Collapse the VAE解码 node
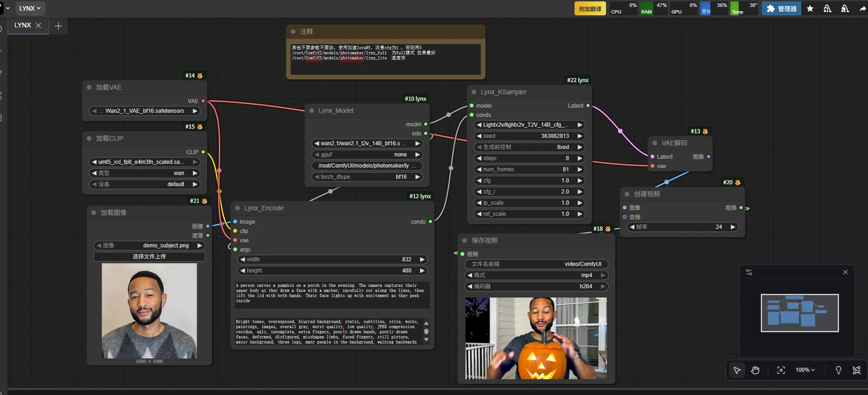Viewport: 868px width, 395px height. click(655, 143)
